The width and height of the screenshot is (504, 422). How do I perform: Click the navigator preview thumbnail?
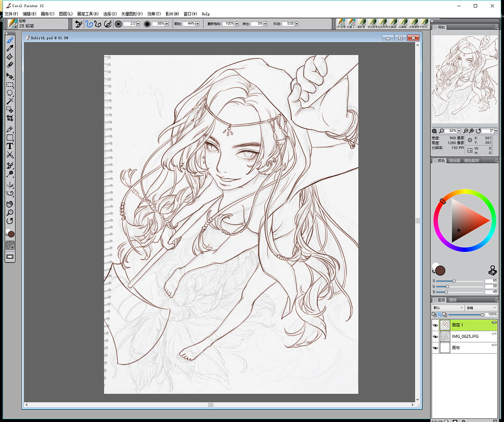point(465,79)
